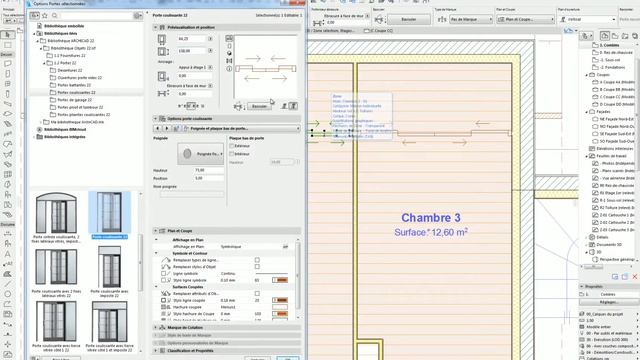Select the Arrow tool in the left toolbox
Screen dimensions: 640x360
[7, 35]
